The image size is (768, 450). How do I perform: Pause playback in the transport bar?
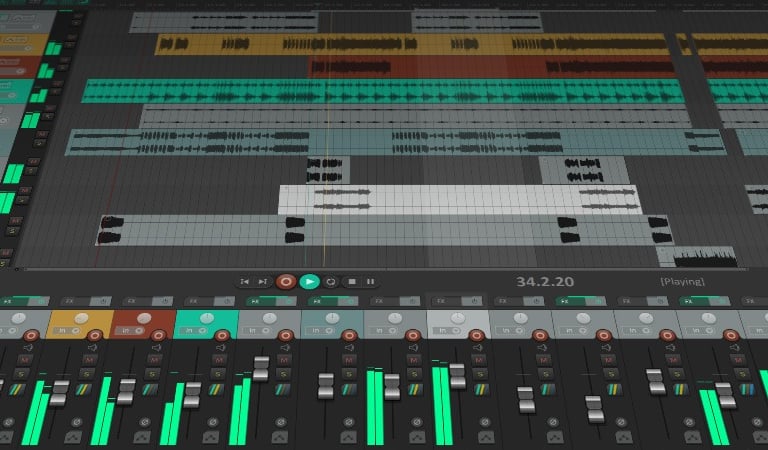coord(371,282)
